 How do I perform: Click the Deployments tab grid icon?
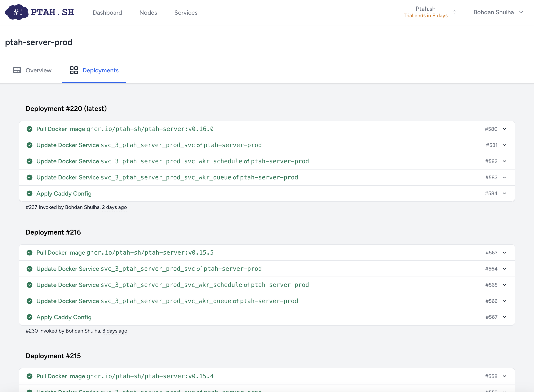tap(74, 70)
